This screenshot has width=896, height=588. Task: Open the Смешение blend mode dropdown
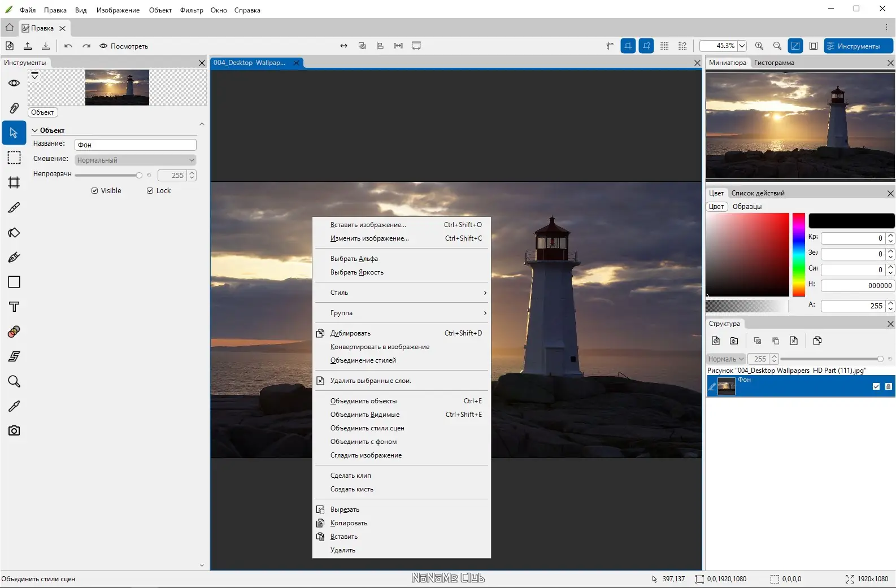click(x=136, y=160)
